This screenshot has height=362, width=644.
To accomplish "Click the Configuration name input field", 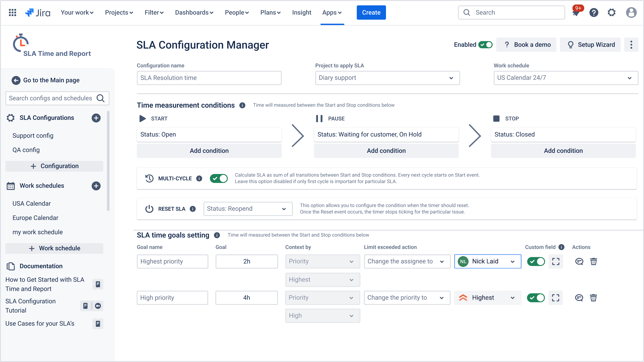I will click(x=209, y=78).
